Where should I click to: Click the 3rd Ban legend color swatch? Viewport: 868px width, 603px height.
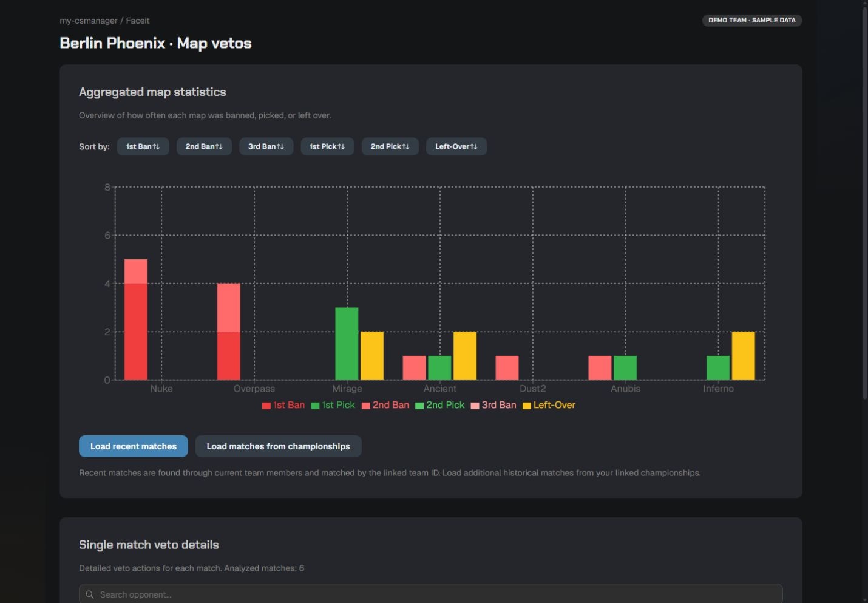point(475,406)
